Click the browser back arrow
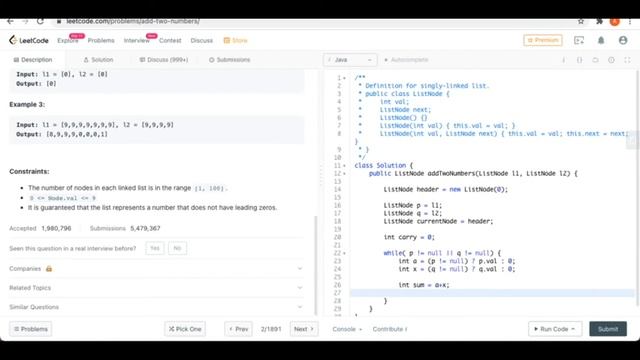 point(11,21)
